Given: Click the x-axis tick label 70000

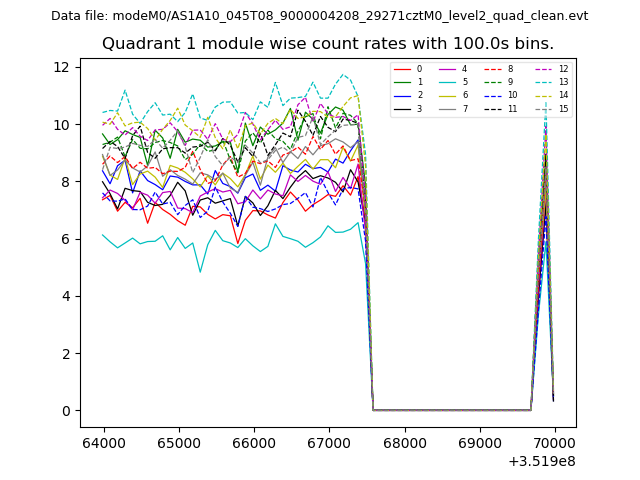Looking at the screenshot, I should point(554,443).
